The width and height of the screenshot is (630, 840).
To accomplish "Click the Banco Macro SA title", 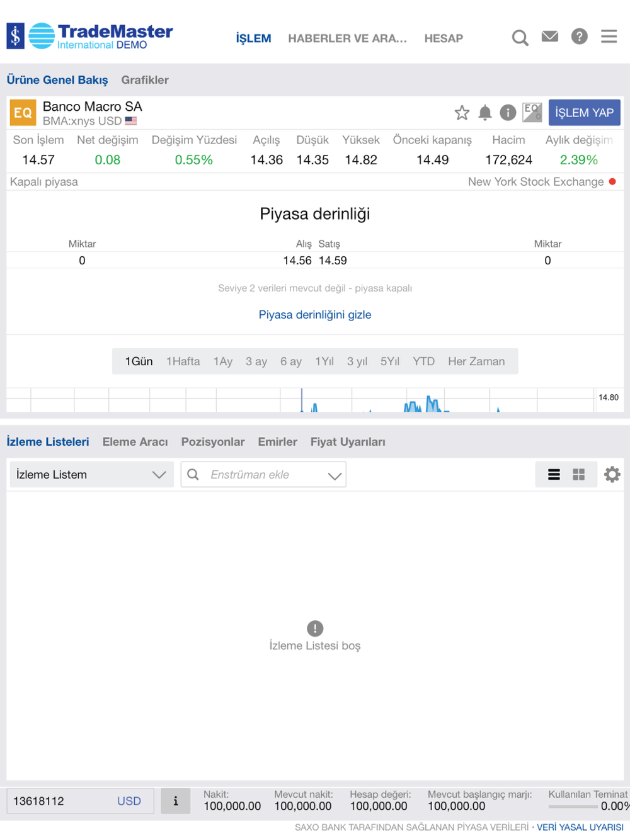I will click(93, 106).
